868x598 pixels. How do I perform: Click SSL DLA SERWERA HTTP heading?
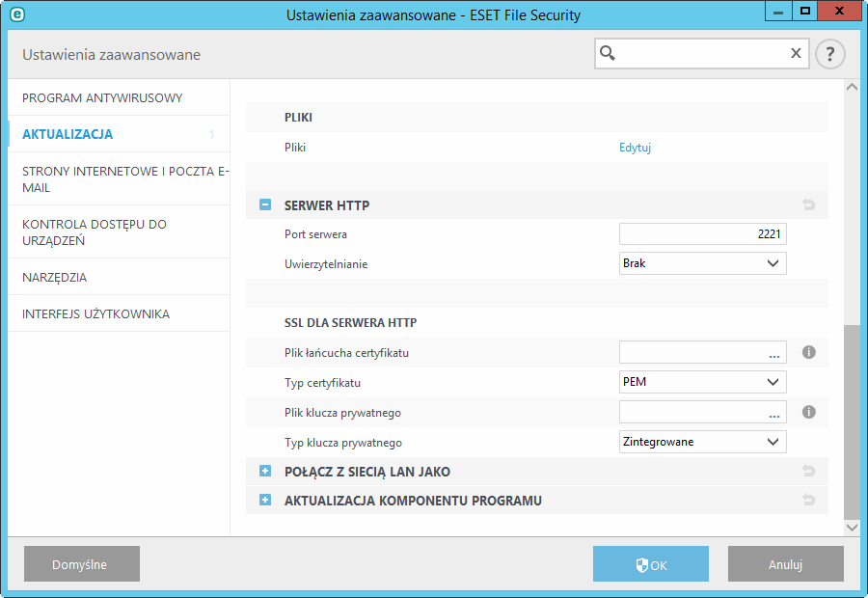[x=350, y=323]
